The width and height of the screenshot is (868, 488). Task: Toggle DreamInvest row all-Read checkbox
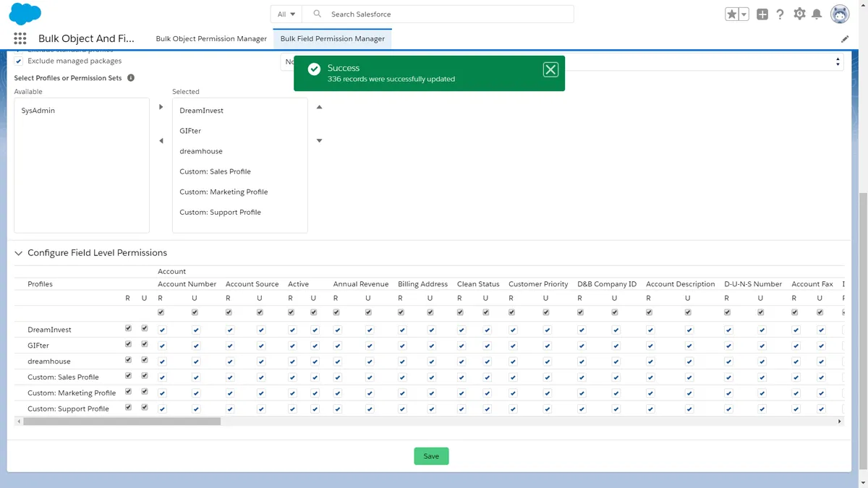(x=128, y=328)
